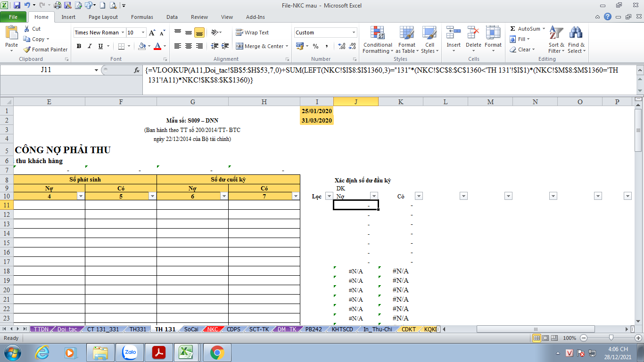The width and height of the screenshot is (644, 362).
Task: Click the green File button
Action: point(13,17)
